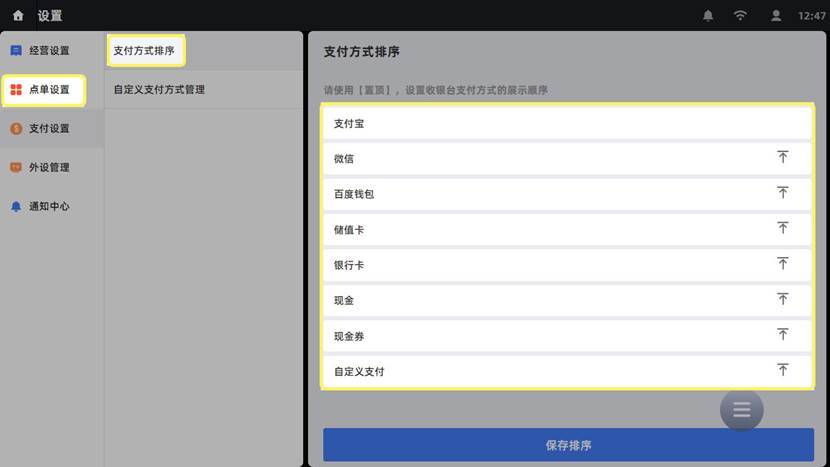Check the Wi-Fi status icon
830x467 pixels.
coord(740,15)
